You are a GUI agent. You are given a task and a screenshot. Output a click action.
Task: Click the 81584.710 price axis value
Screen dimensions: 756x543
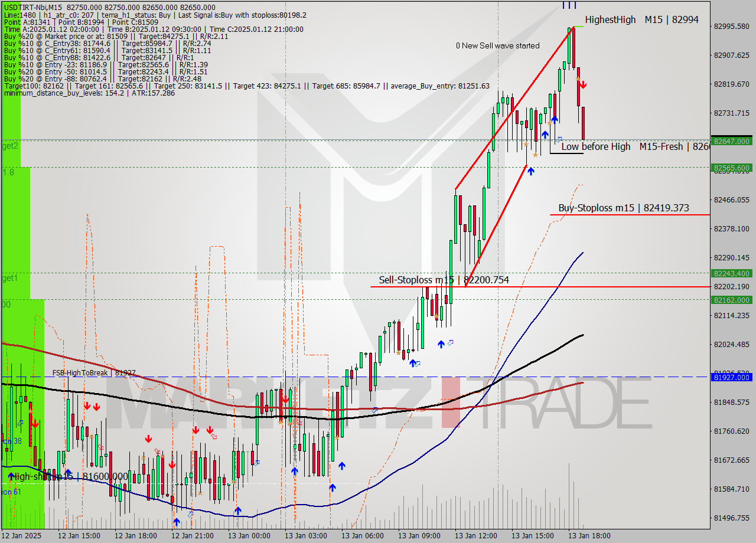732,489
